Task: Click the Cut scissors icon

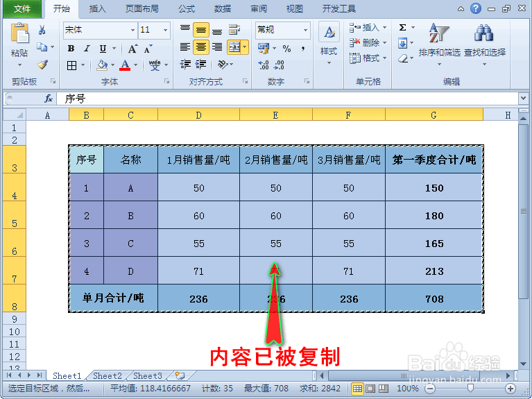Action: coord(42,30)
